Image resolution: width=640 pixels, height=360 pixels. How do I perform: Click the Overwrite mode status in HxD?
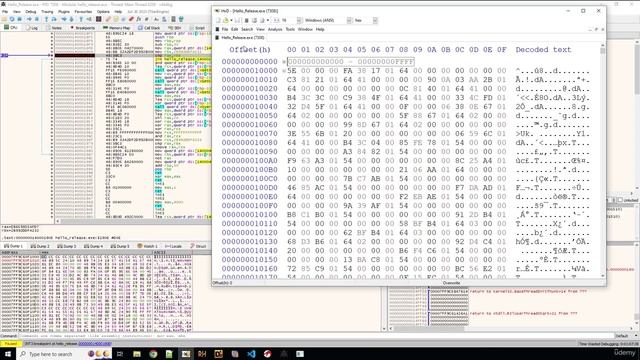point(451,283)
